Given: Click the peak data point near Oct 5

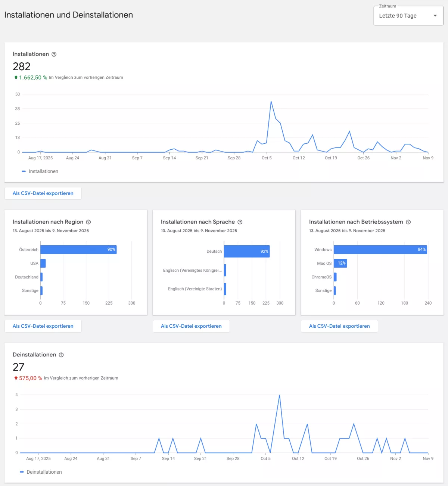Looking at the screenshot, I should tap(271, 102).
